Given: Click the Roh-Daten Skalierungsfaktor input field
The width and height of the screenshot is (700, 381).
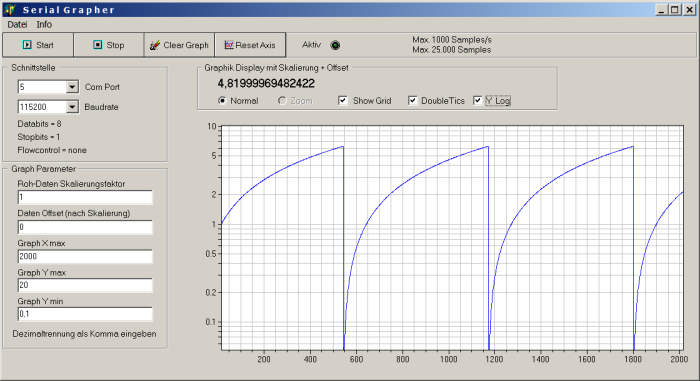Looking at the screenshot, I should (85, 197).
